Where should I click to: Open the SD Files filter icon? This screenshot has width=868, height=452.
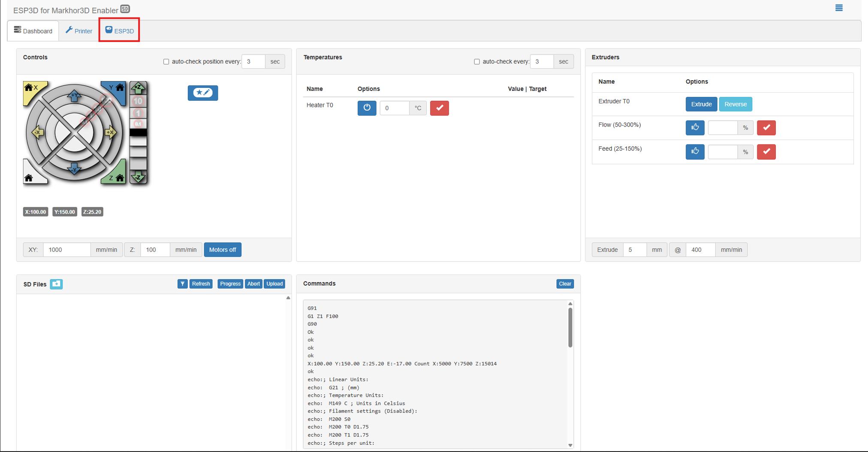[182, 284]
